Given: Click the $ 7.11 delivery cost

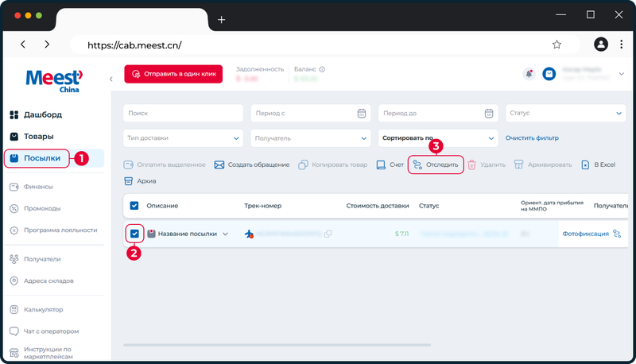Looking at the screenshot, I should 401,234.
